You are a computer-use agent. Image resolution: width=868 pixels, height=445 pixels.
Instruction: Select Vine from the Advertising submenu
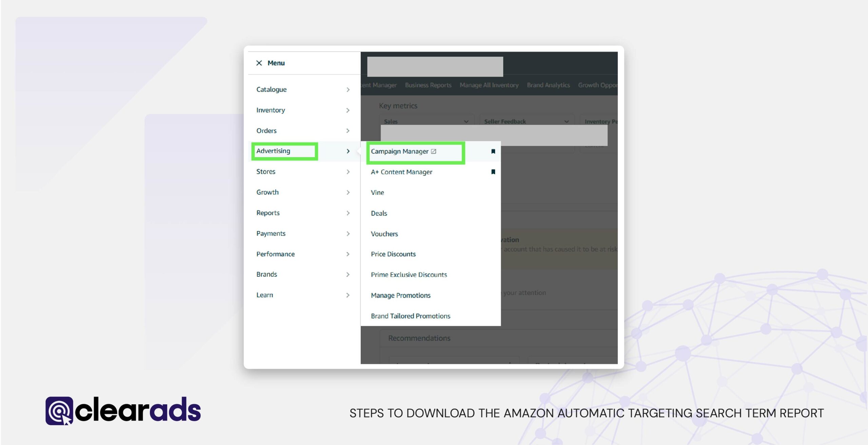pos(377,192)
